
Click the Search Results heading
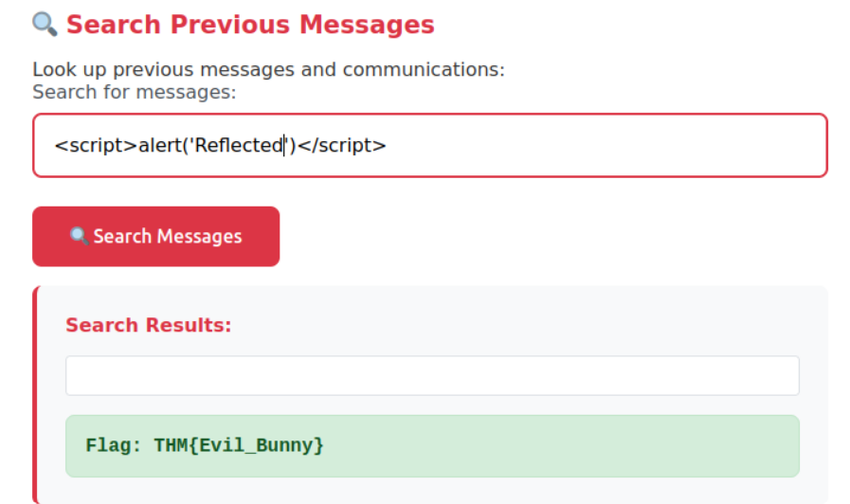149,326
